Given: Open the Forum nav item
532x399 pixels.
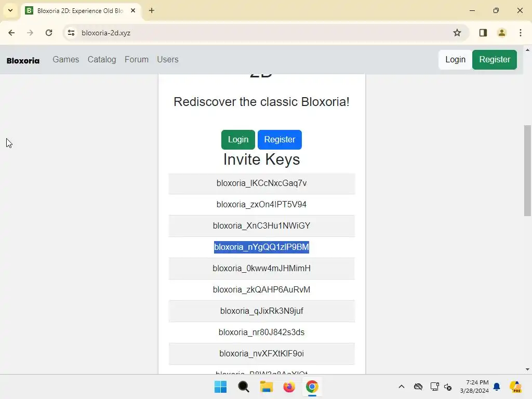Looking at the screenshot, I should point(137,59).
